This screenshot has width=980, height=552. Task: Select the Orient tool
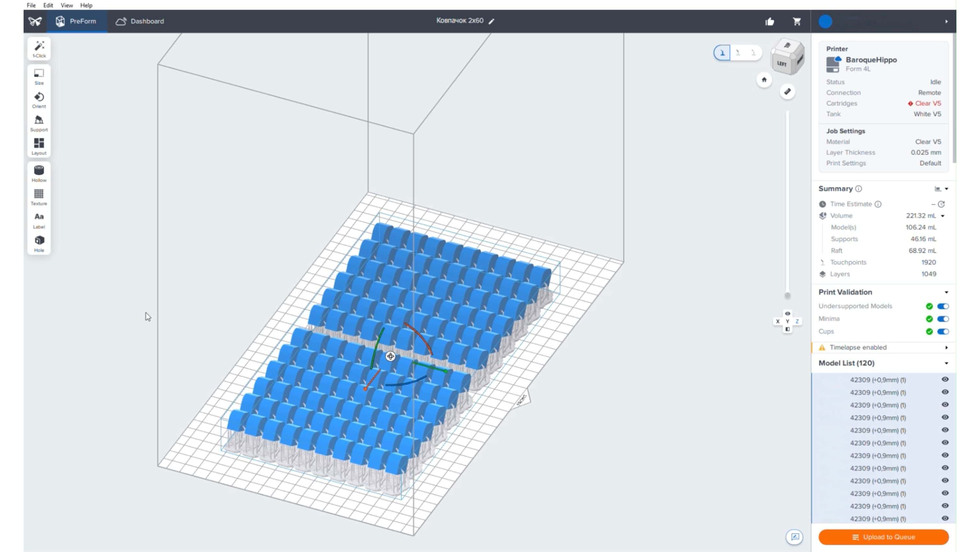point(39,100)
